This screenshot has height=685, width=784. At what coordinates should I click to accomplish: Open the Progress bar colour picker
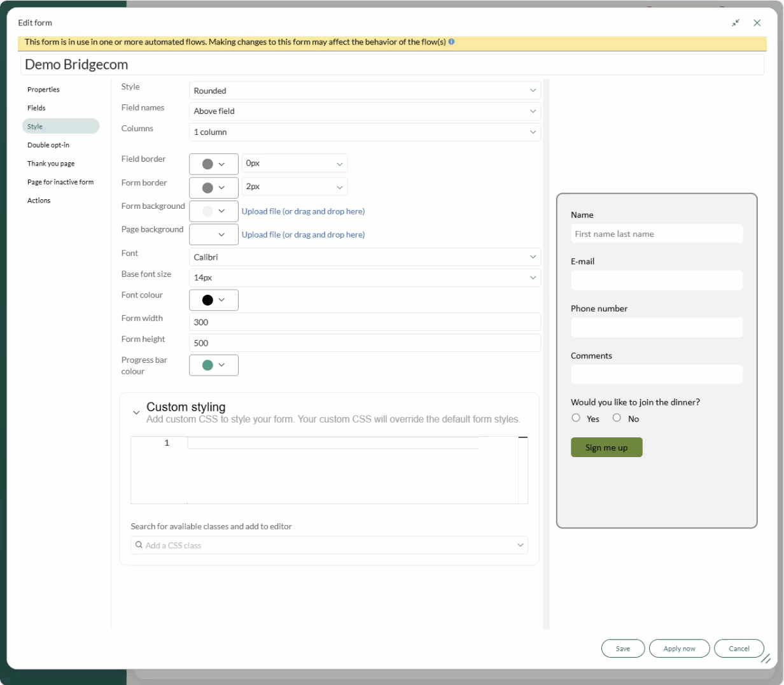click(x=213, y=365)
